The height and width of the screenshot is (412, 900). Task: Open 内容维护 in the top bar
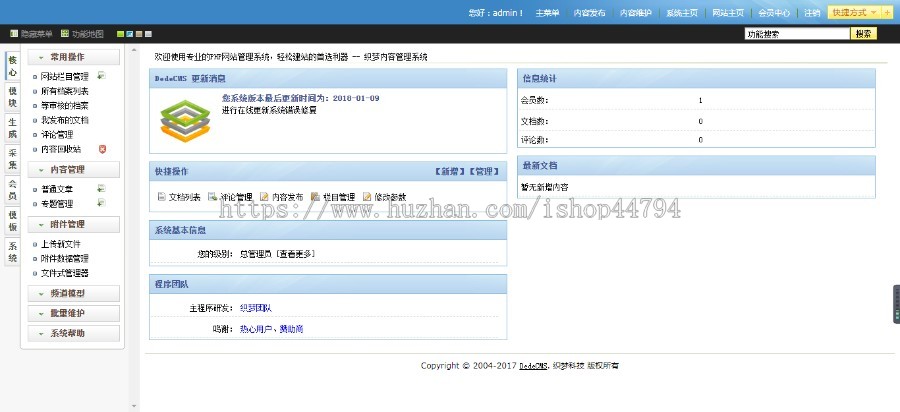pos(635,13)
